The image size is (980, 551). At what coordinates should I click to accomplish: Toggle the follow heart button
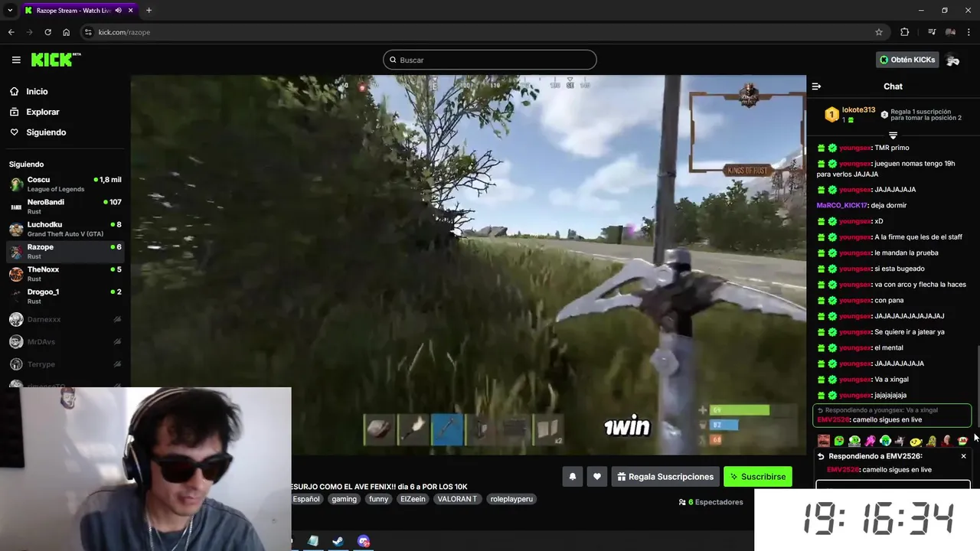596,477
